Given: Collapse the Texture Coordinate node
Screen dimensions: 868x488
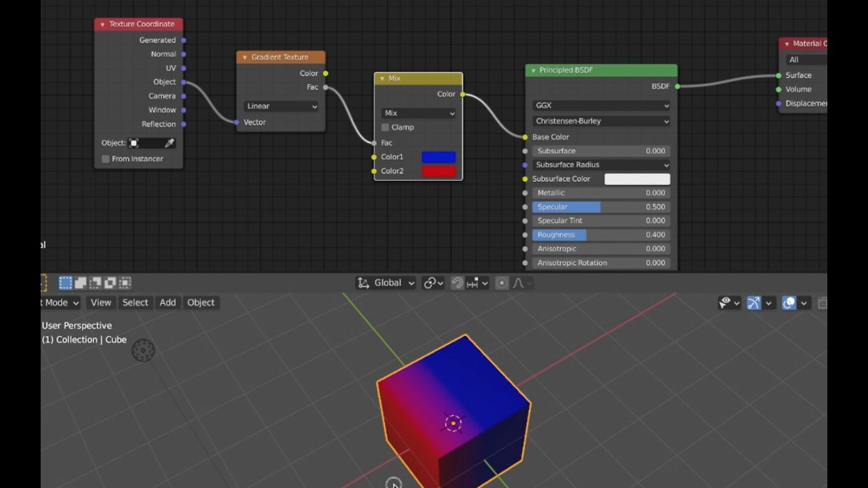Looking at the screenshot, I should [x=103, y=24].
